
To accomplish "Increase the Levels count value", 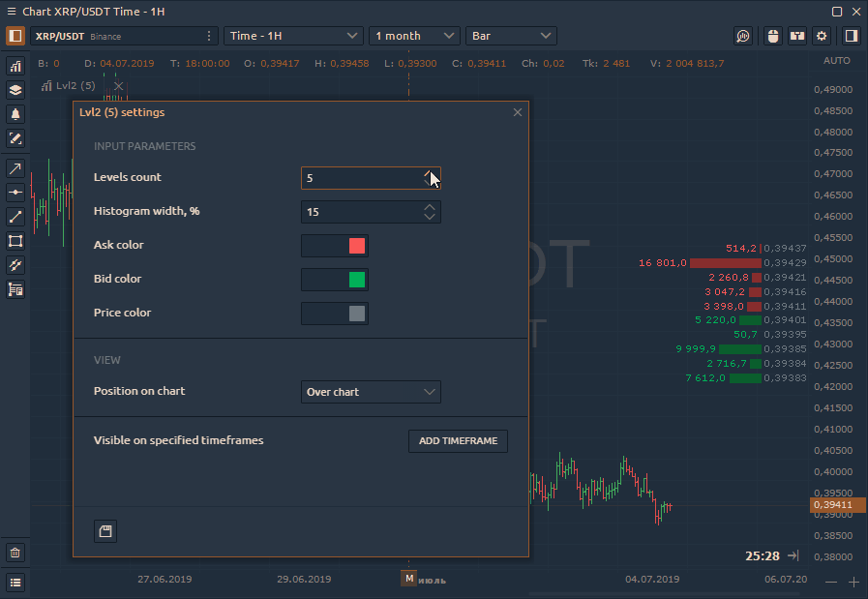I will point(429,173).
